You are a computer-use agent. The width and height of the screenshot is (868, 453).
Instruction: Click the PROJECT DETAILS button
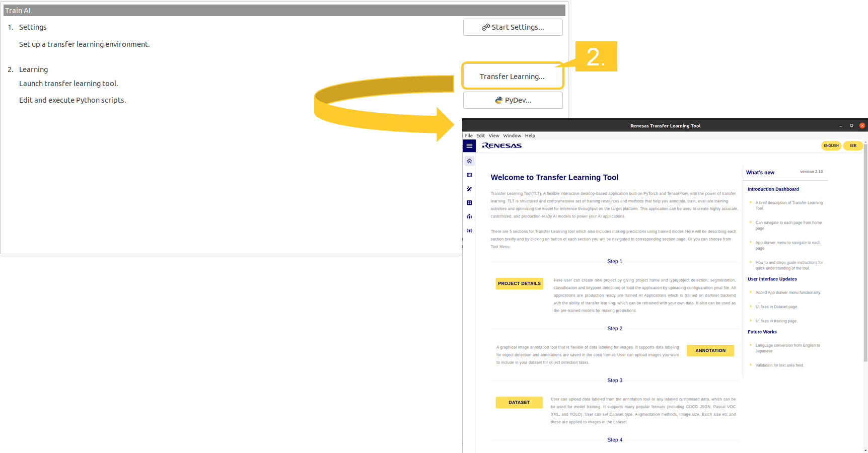[519, 283]
